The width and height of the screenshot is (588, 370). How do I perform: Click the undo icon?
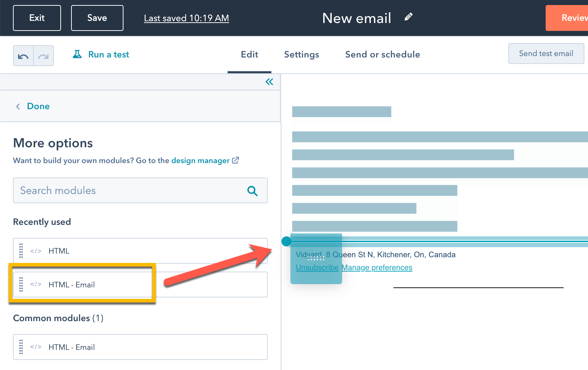[23, 56]
